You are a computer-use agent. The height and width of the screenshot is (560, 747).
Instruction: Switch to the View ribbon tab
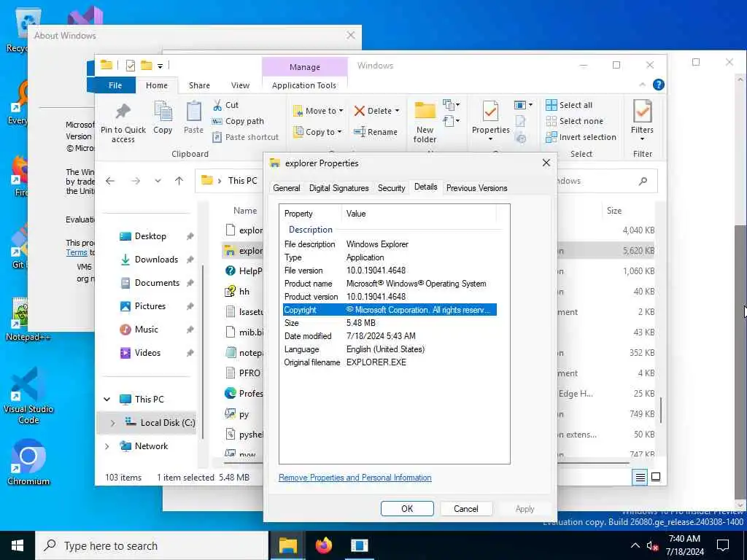click(240, 85)
